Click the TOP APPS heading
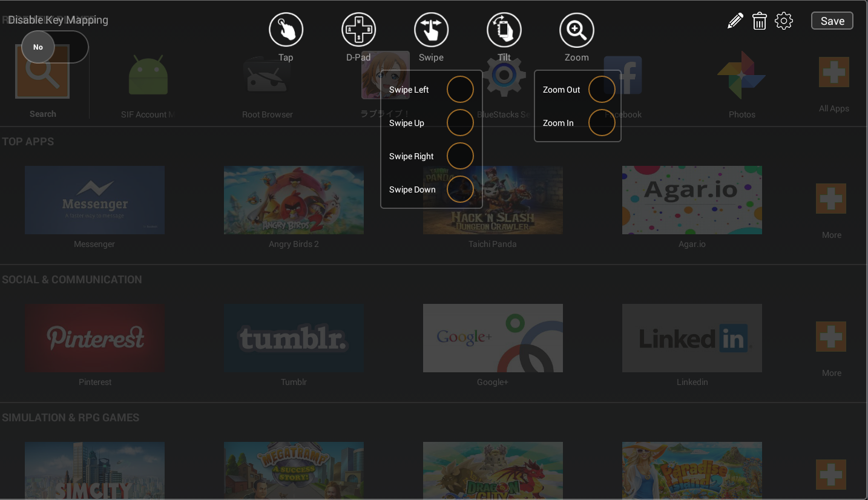This screenshot has height=500, width=868. pyautogui.click(x=28, y=142)
